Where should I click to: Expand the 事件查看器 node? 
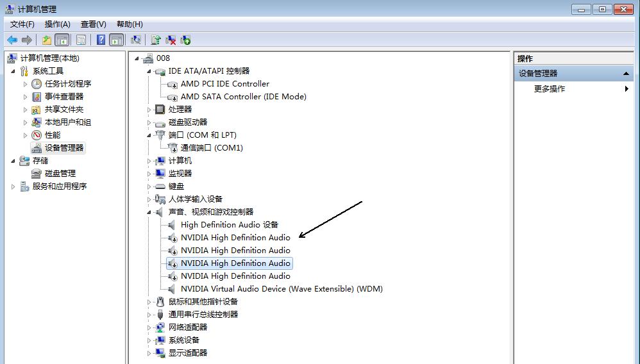coord(25,97)
